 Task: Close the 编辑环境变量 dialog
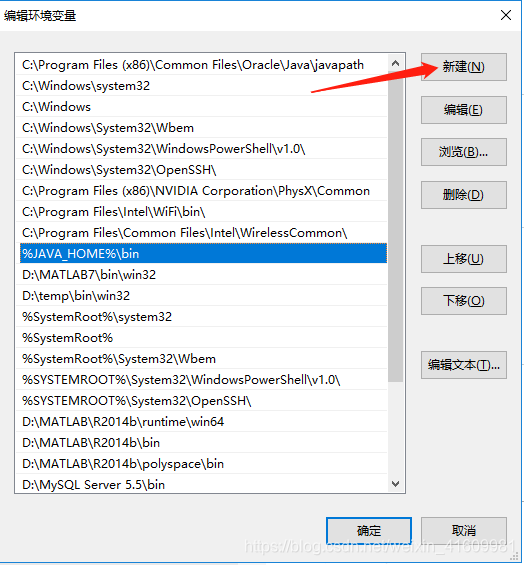[506, 15]
